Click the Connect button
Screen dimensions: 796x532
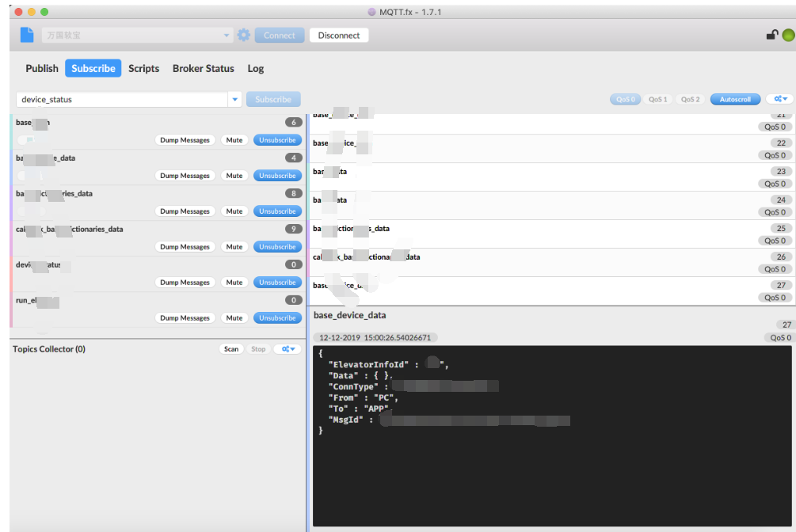280,35
